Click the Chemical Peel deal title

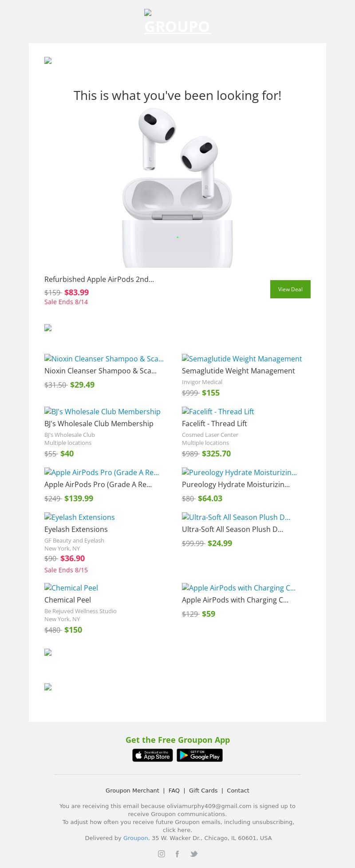pos(67,600)
